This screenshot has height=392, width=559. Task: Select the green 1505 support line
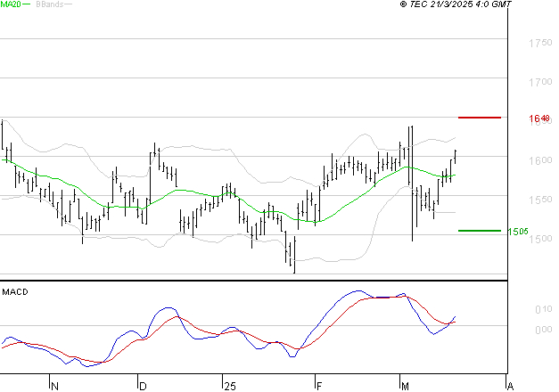pyautogui.click(x=479, y=231)
